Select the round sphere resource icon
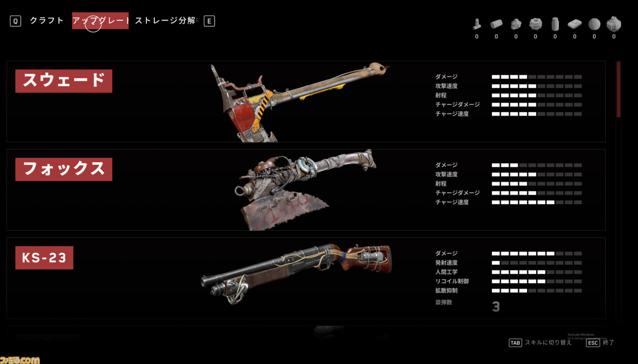Image resolution: width=638 pixels, height=364 pixels. pos(594,24)
